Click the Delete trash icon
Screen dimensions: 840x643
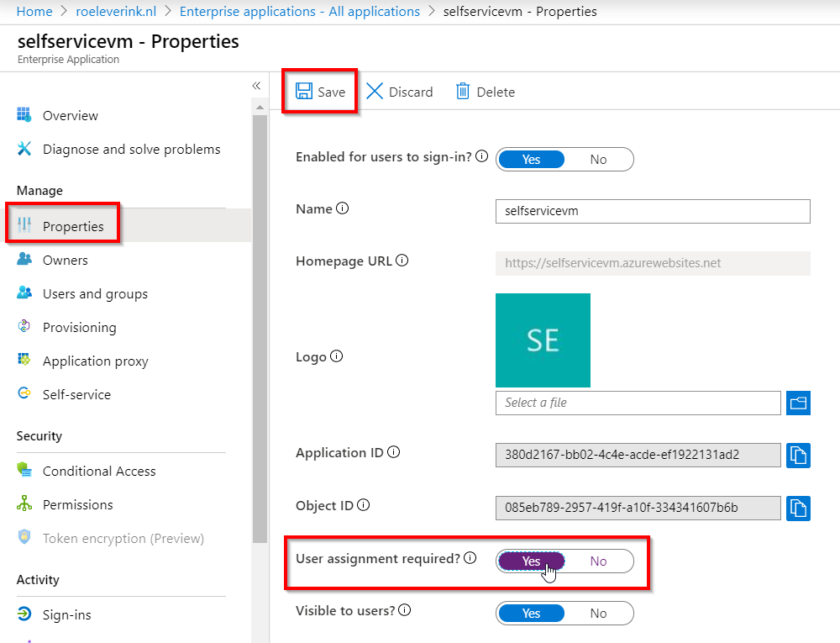[x=462, y=91]
